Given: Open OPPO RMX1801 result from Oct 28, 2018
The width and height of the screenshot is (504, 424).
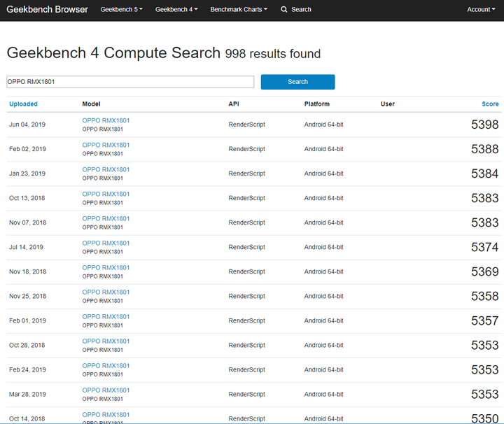Looking at the screenshot, I should [x=106, y=341].
